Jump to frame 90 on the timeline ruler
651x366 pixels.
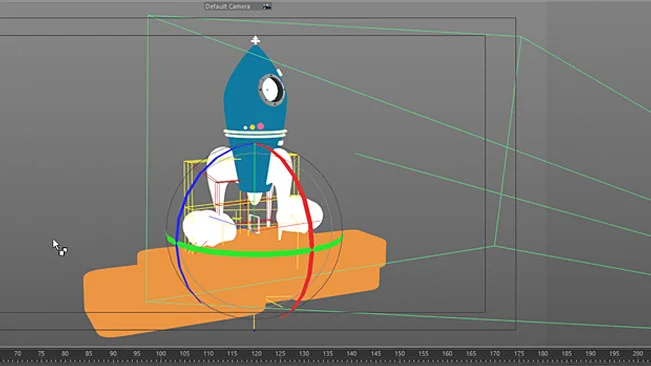[x=113, y=354]
